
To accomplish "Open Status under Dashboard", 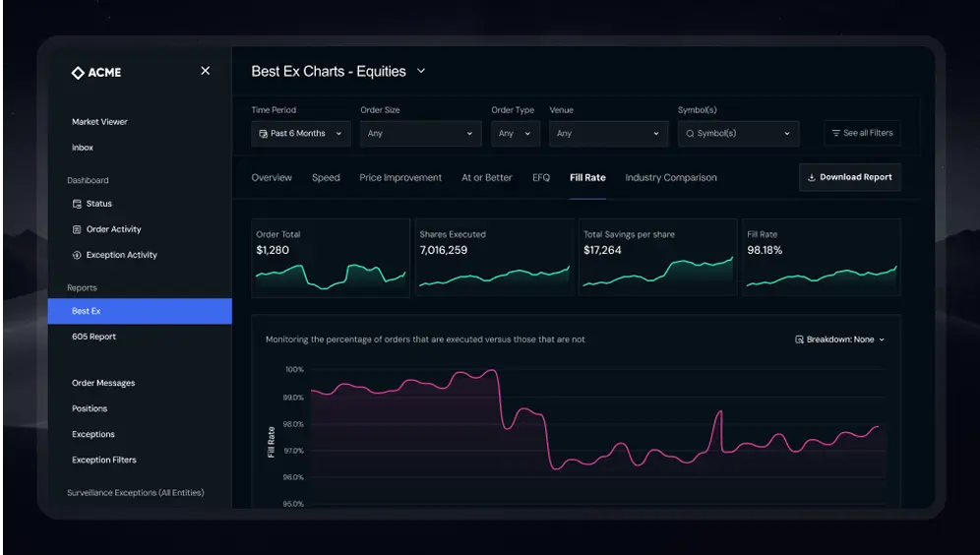I will pyautogui.click(x=98, y=204).
